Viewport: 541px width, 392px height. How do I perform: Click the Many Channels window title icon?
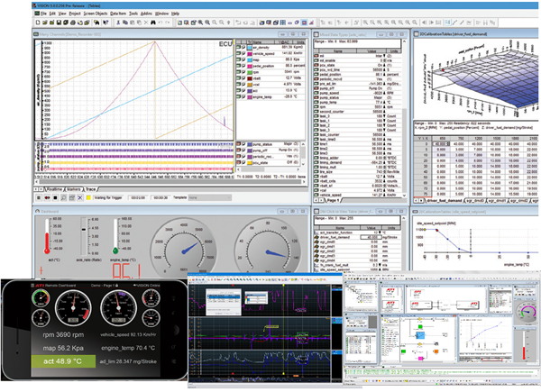[36, 34]
